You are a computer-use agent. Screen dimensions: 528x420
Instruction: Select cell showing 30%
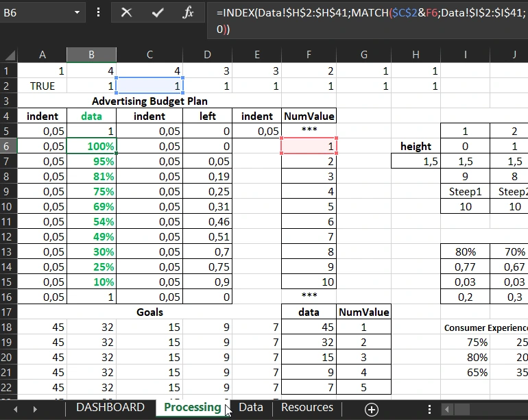92,251
